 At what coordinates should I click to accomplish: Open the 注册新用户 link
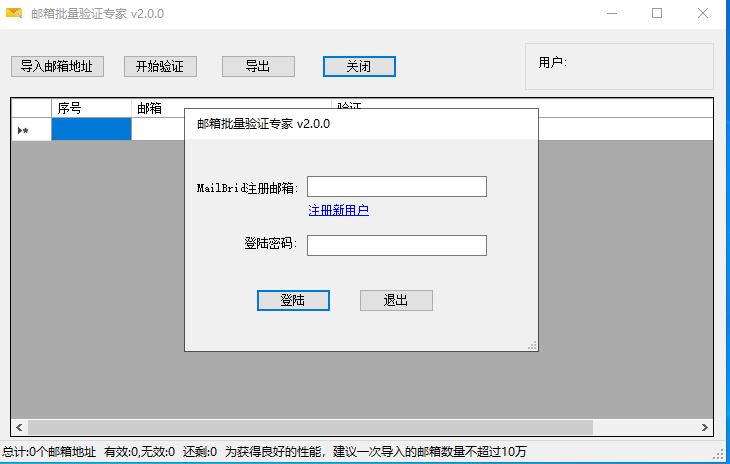coord(338,210)
